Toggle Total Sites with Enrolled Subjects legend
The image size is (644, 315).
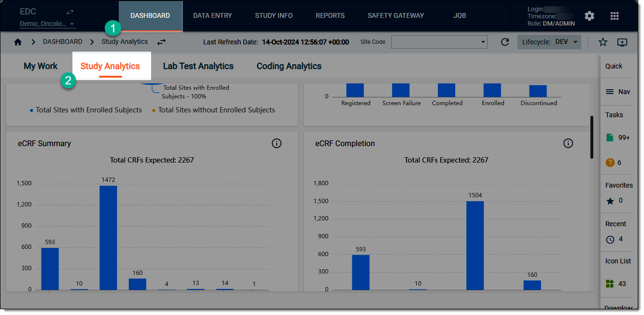point(86,110)
